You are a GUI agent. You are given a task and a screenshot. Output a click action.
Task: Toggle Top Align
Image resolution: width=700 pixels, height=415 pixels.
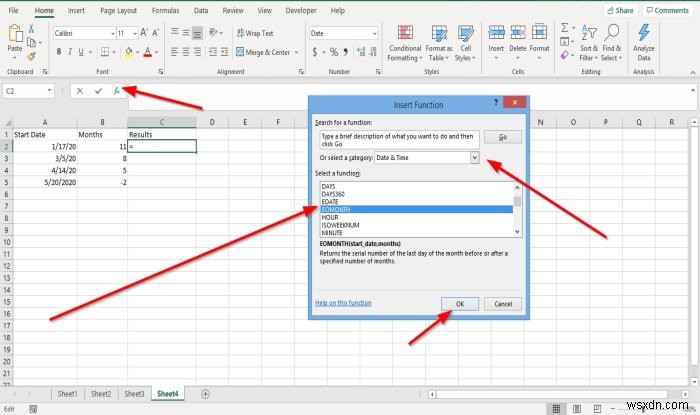click(x=175, y=32)
